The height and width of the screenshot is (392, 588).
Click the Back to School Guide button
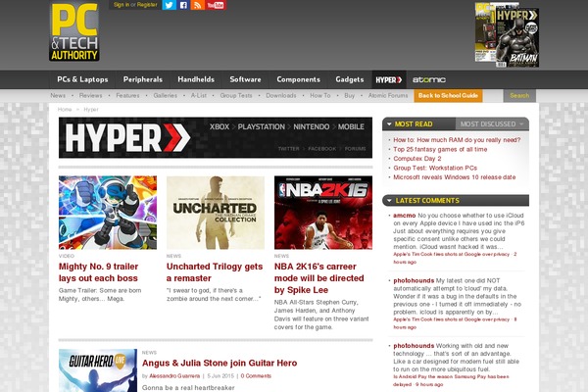[x=448, y=96]
